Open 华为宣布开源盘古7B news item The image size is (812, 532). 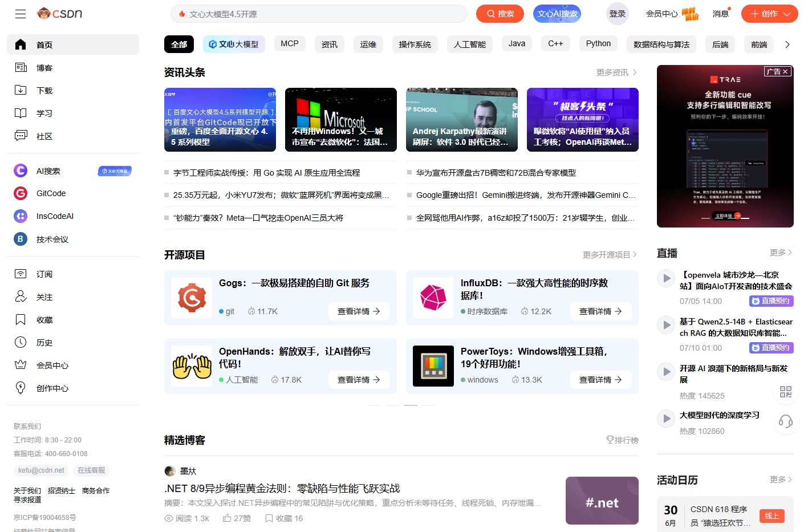(x=496, y=173)
